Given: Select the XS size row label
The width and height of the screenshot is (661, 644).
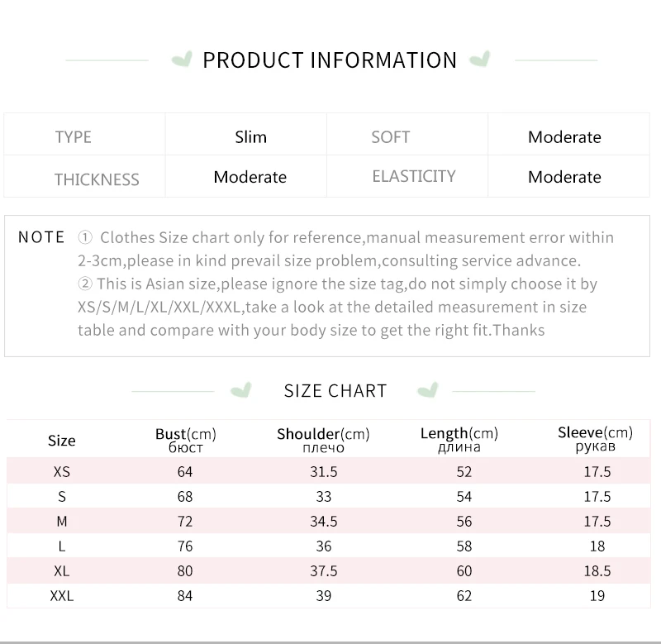Looking at the screenshot, I should point(62,472).
